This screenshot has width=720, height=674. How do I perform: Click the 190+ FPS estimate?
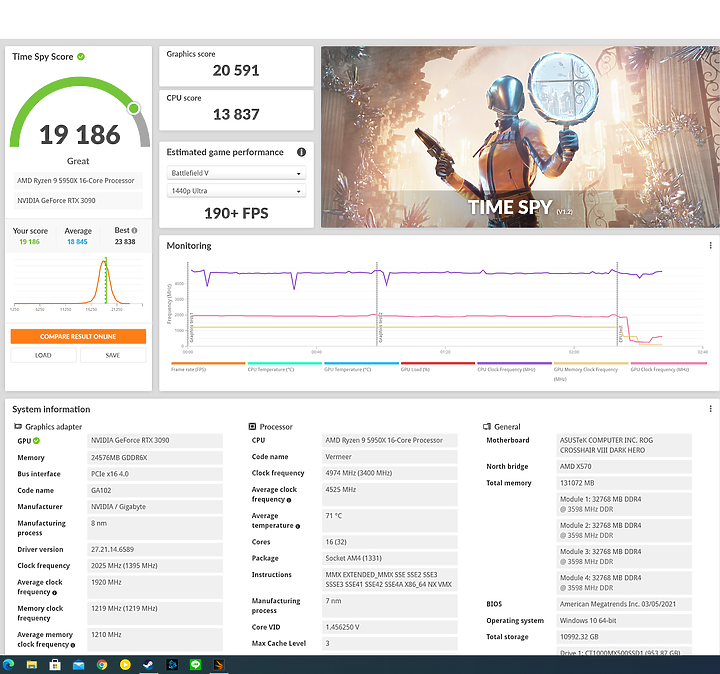[236, 213]
